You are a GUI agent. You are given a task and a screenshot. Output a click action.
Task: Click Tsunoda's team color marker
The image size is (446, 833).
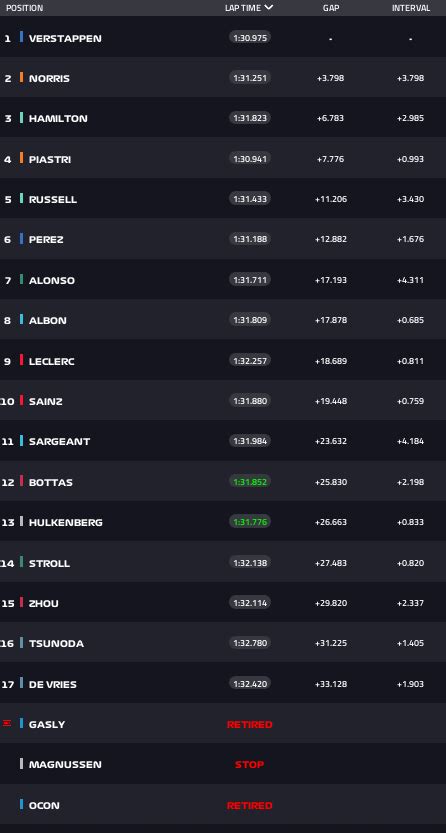tap(22, 642)
